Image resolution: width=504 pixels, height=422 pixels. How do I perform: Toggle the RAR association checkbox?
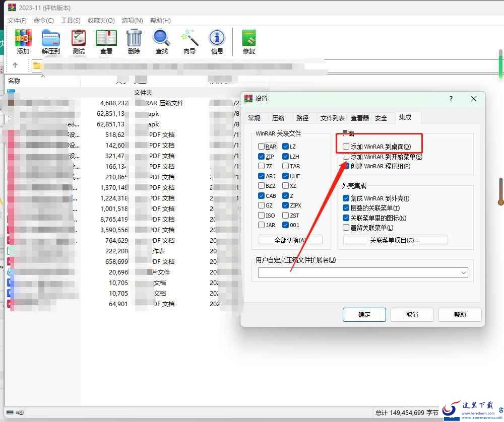pyautogui.click(x=261, y=147)
